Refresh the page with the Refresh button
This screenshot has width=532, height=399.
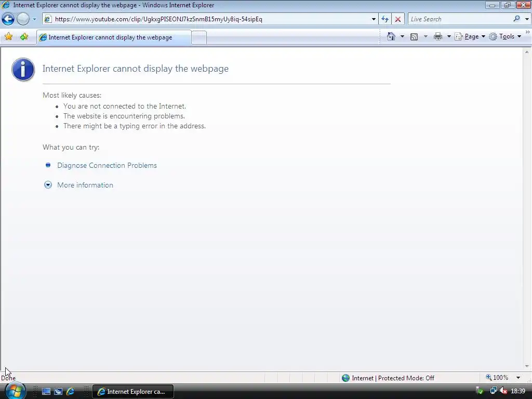(385, 19)
